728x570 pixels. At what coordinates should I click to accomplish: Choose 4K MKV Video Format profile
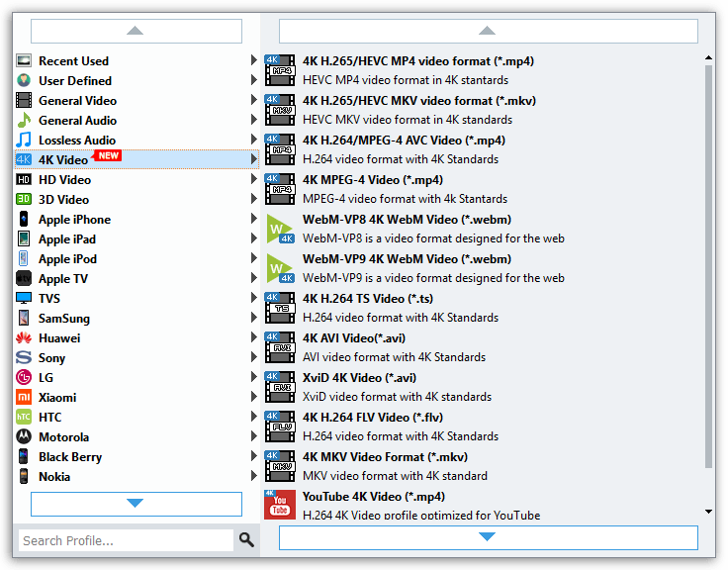click(483, 466)
